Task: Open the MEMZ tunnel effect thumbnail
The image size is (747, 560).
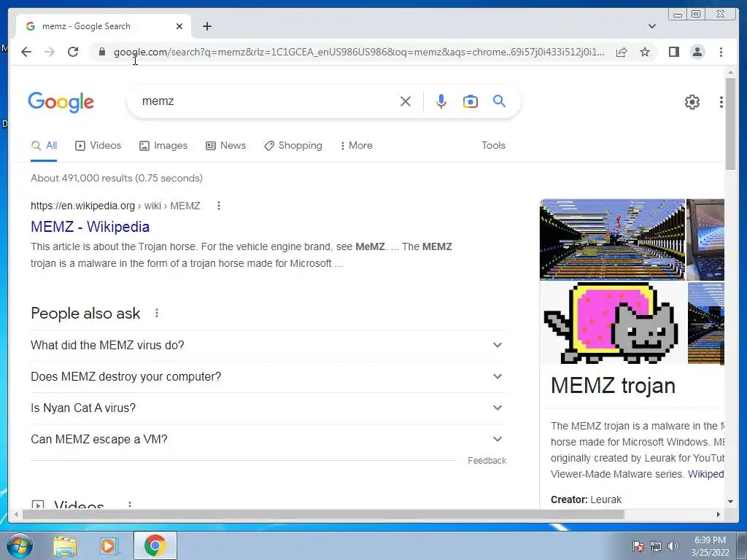Action: click(x=612, y=239)
